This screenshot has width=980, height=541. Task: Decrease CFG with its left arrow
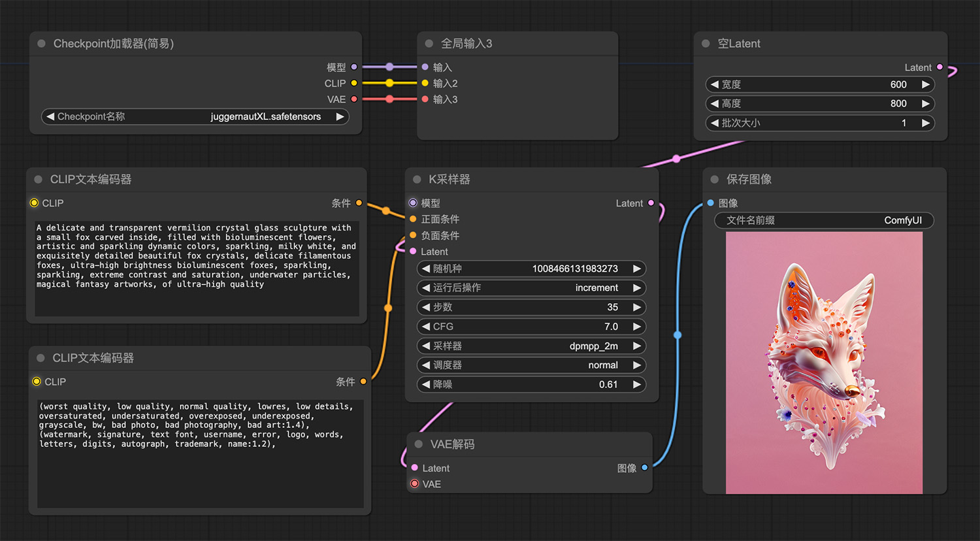pyautogui.click(x=426, y=327)
